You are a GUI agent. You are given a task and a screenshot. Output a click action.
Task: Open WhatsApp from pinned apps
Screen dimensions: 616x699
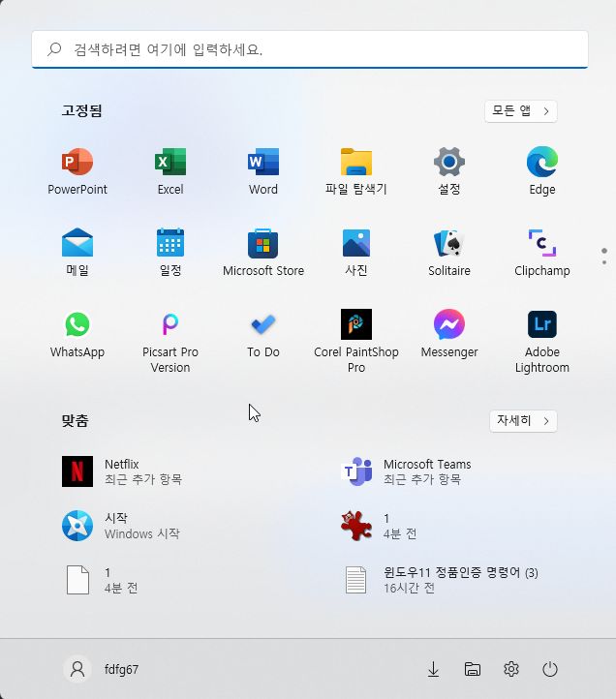77,334
